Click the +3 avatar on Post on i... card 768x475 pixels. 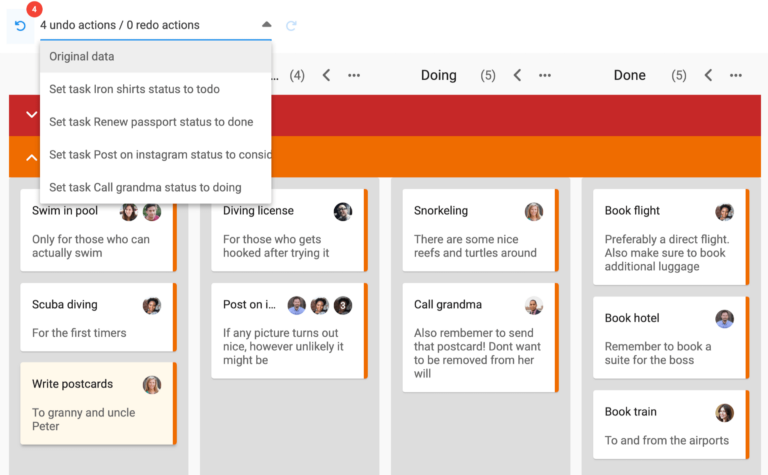[343, 306]
